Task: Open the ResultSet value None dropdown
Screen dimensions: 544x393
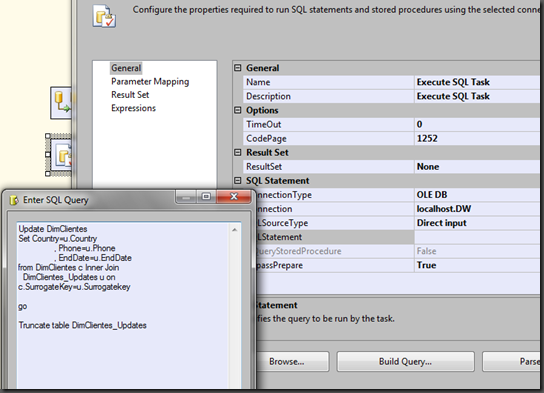Action: pos(477,167)
